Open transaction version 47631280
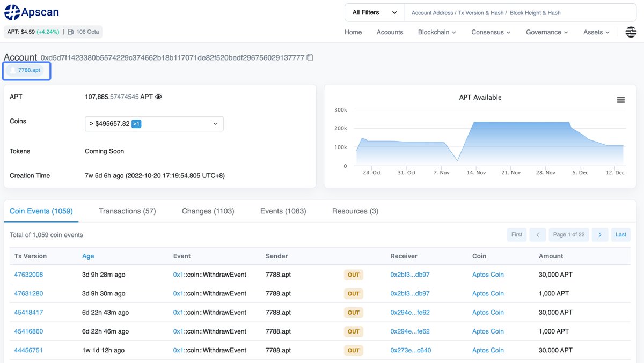Image resolution: width=644 pixels, height=363 pixels. point(28,293)
